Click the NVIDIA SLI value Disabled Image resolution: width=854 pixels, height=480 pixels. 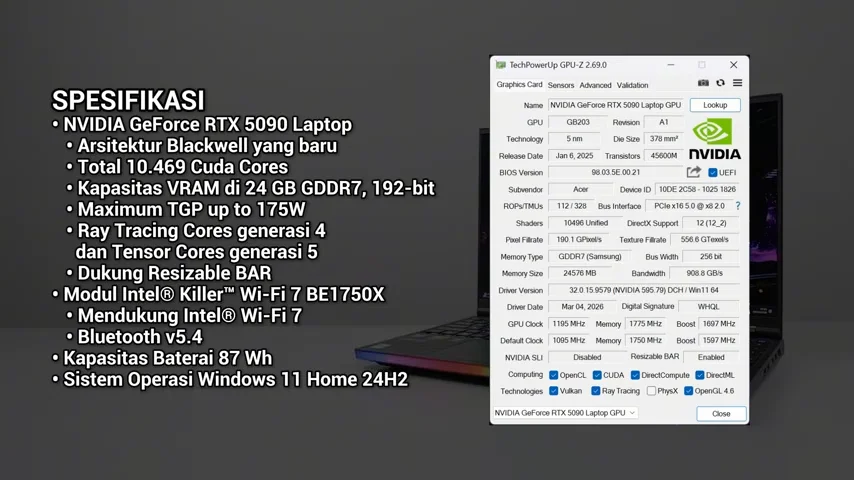[x=587, y=357]
